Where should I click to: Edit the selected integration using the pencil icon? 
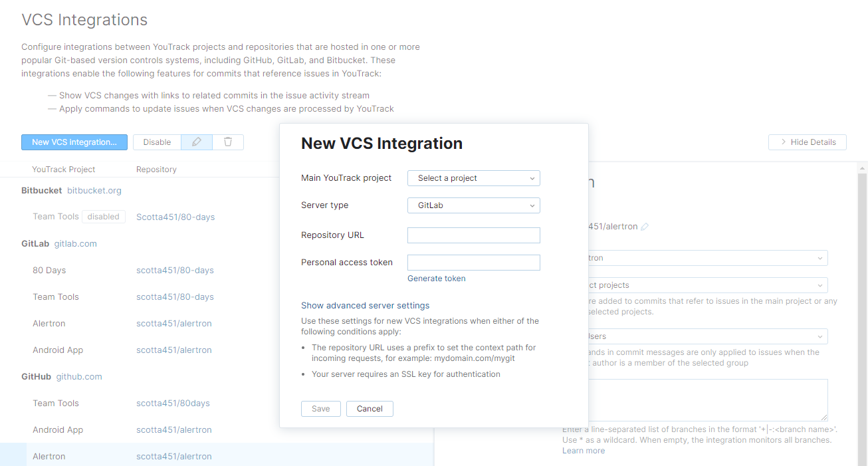click(x=196, y=142)
